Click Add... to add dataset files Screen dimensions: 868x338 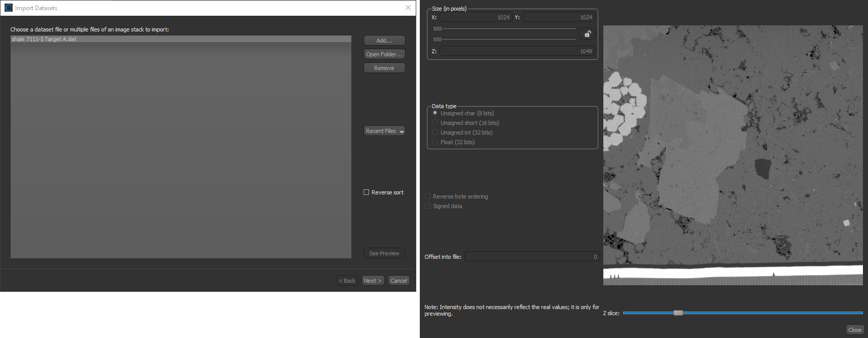pyautogui.click(x=384, y=41)
